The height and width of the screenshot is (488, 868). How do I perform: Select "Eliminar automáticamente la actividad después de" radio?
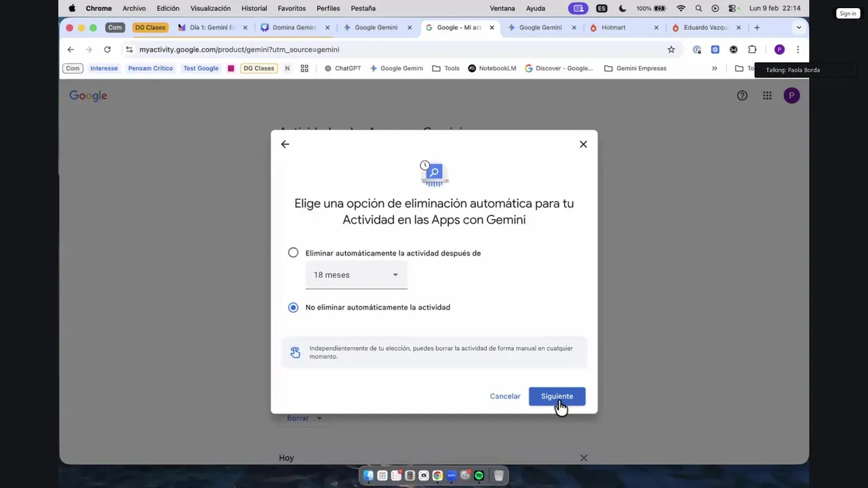[293, 253]
